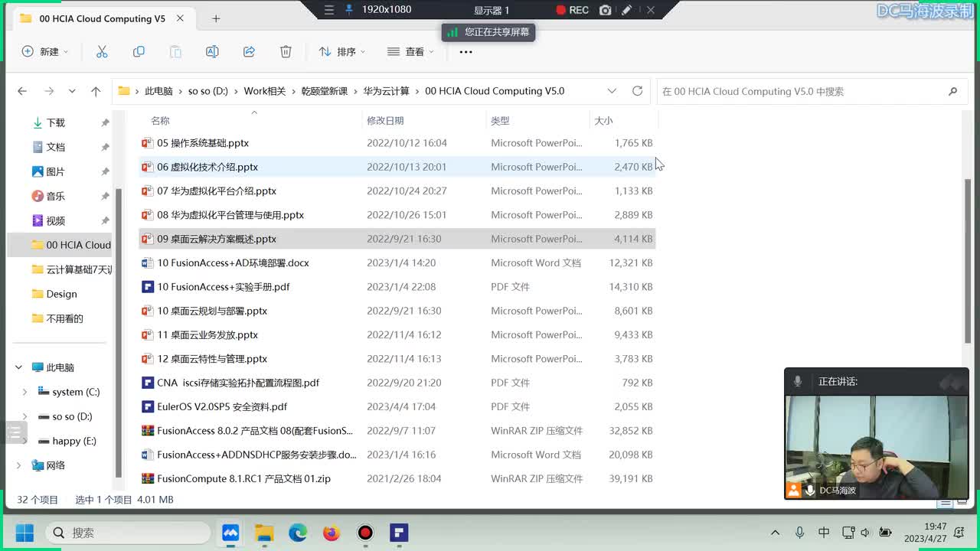Refresh the current folder
The width and height of the screenshot is (980, 551).
(x=637, y=90)
